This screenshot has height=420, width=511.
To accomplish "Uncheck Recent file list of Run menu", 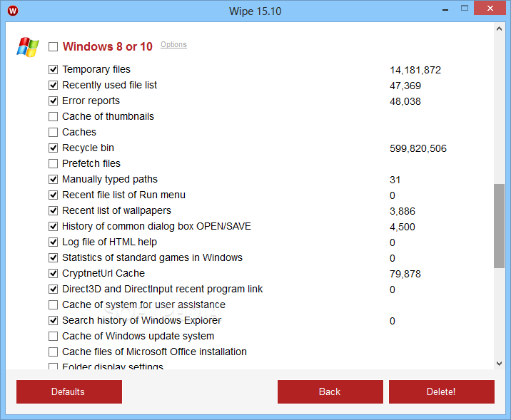I will point(53,195).
